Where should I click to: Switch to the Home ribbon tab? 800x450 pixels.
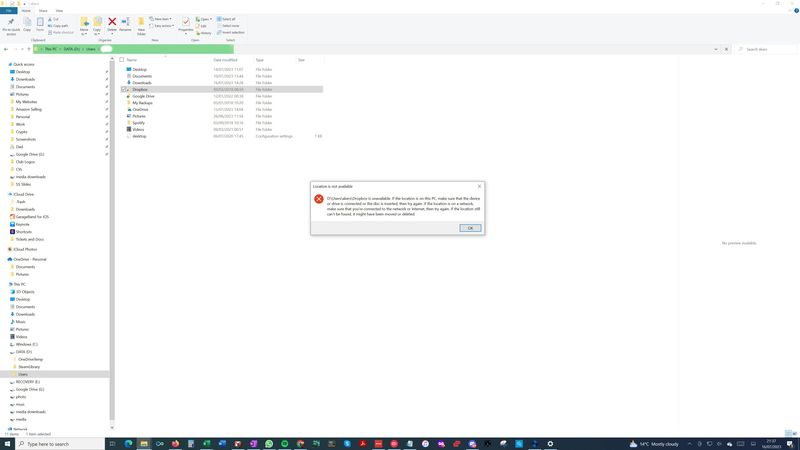click(x=26, y=10)
